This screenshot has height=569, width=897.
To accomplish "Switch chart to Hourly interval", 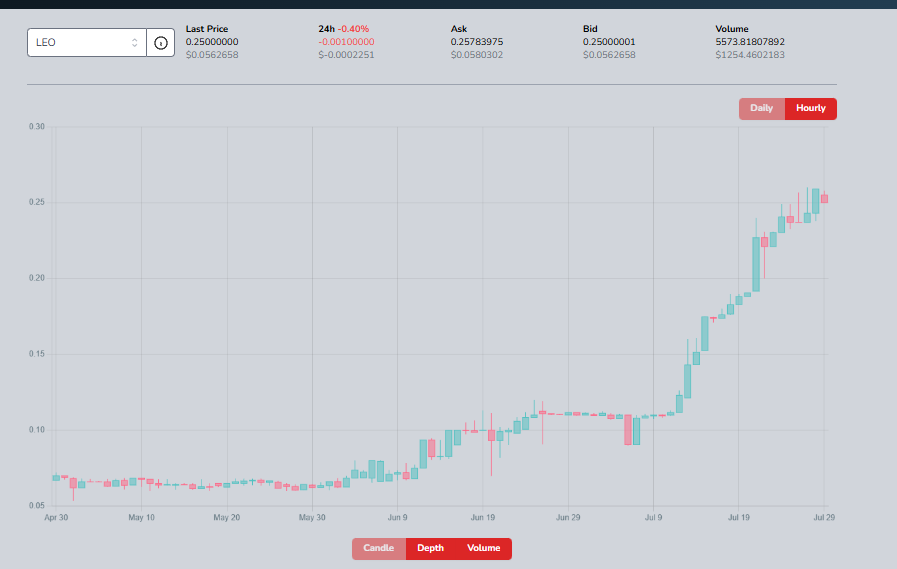I will point(811,109).
